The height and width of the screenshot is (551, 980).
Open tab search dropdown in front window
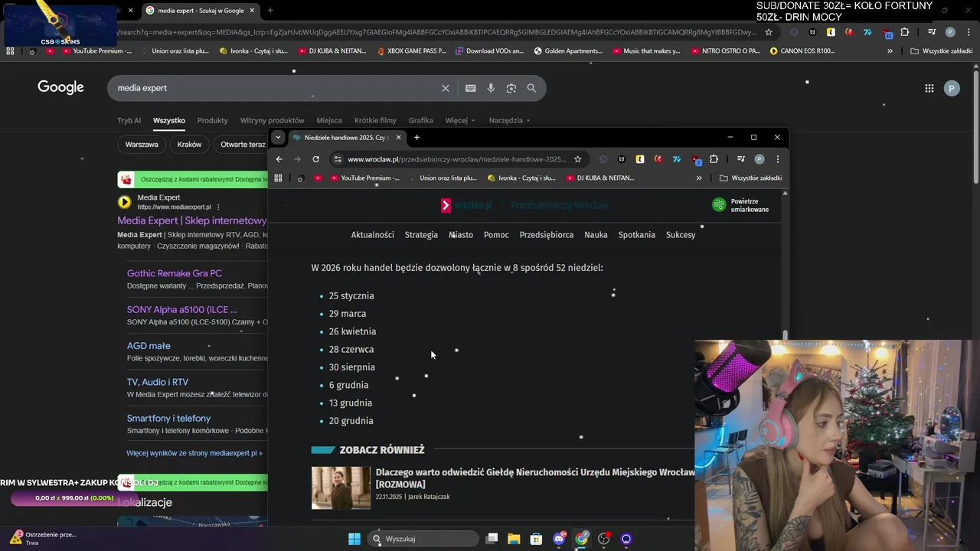pyautogui.click(x=278, y=137)
